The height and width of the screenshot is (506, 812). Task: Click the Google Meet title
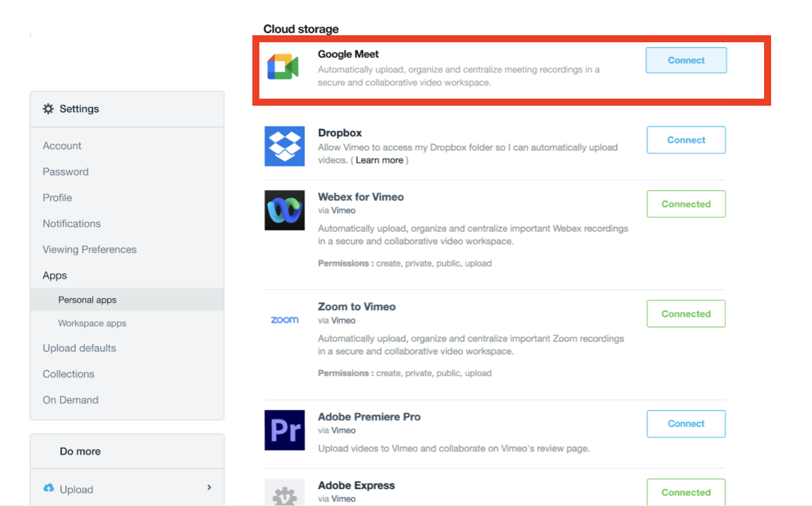[348, 54]
